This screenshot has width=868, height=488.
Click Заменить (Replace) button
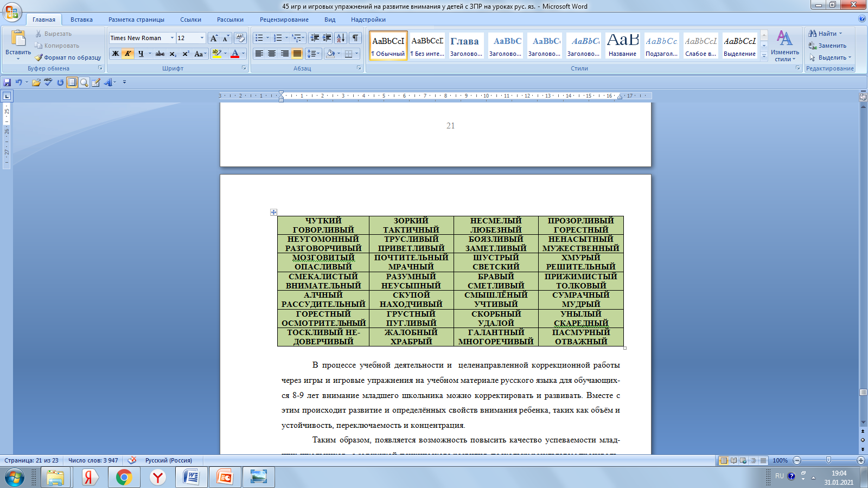click(827, 46)
